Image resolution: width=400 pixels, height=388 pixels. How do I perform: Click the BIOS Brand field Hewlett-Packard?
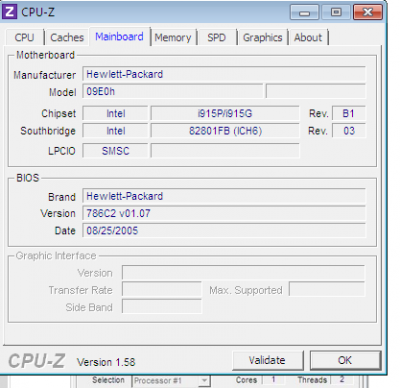point(224,196)
